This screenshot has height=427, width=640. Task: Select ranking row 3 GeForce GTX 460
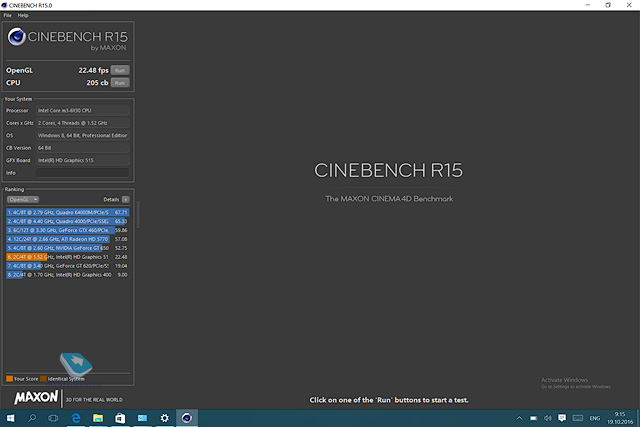pos(67,230)
